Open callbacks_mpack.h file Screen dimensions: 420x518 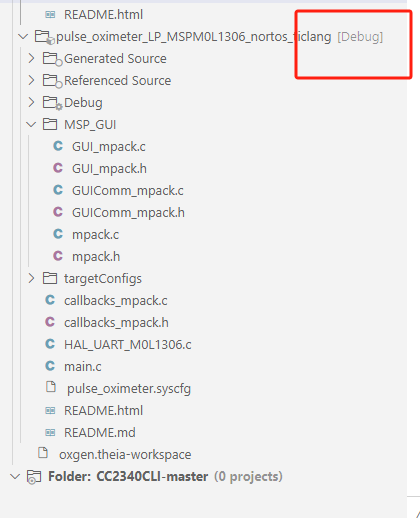tap(116, 323)
